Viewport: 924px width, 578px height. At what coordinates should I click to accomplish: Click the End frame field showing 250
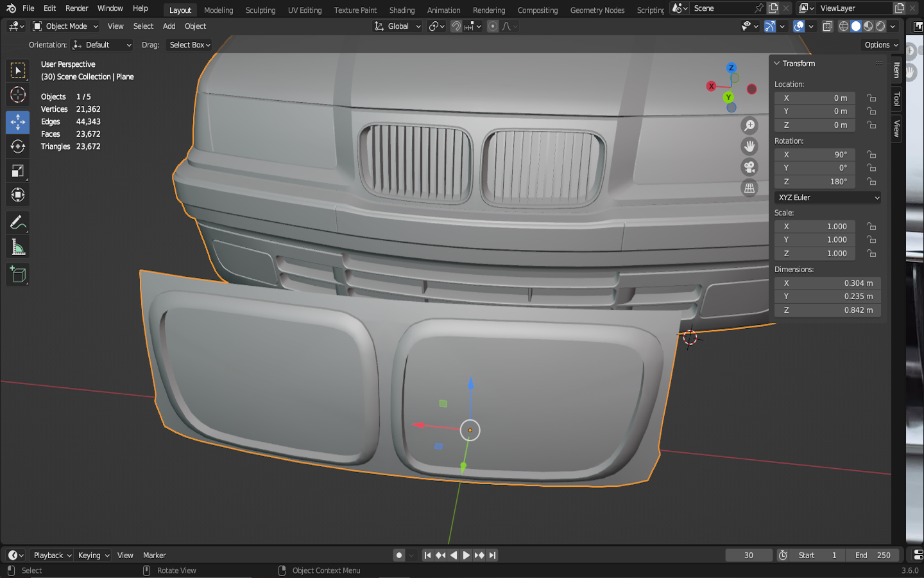tap(872, 556)
